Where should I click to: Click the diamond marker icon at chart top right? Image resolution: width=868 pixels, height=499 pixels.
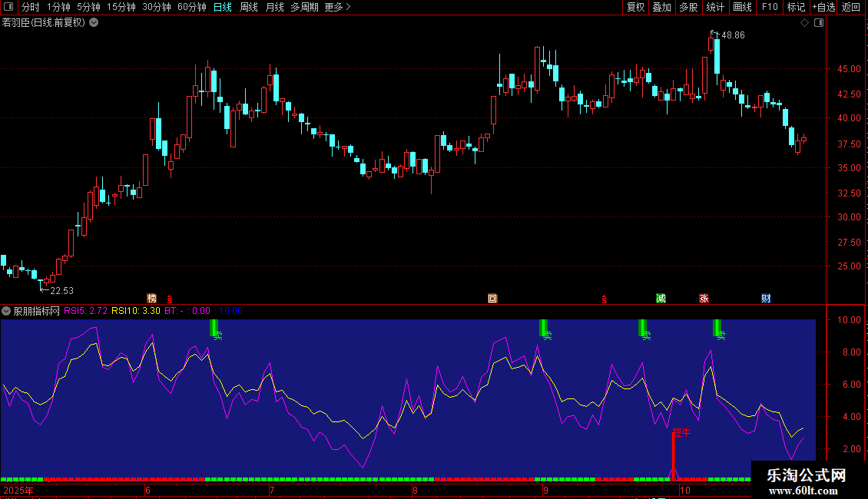coord(805,23)
